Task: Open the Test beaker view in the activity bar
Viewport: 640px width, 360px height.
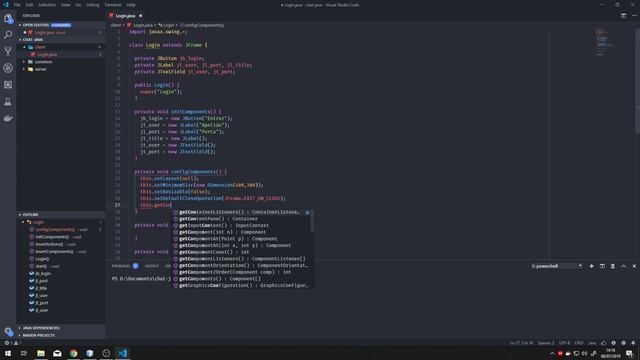Action: 8,102
